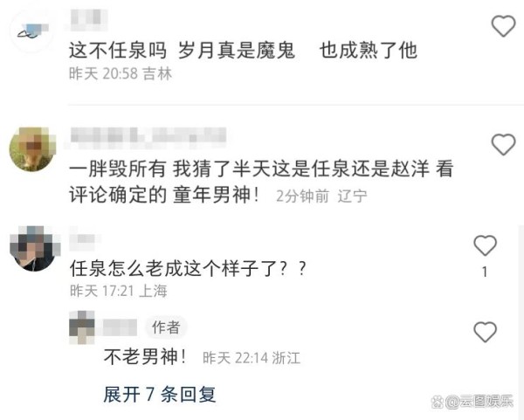The height and width of the screenshot is (420, 524).
Task: Like the comment "这不任泉吗 岁月真是魔鬼"
Action: coord(503,25)
